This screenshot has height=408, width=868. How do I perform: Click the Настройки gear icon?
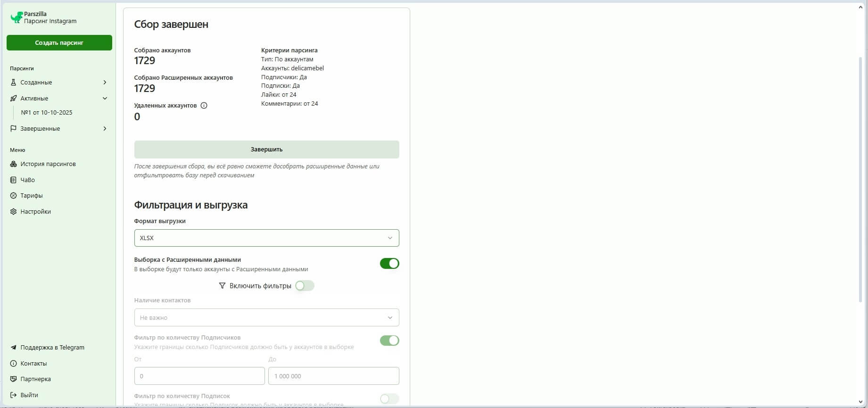tap(13, 211)
